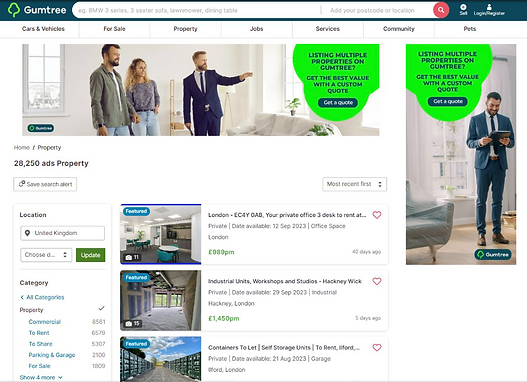This screenshot has height=382, width=527.
Task: Open the containers storage listing thumbnail
Action: 161,359
